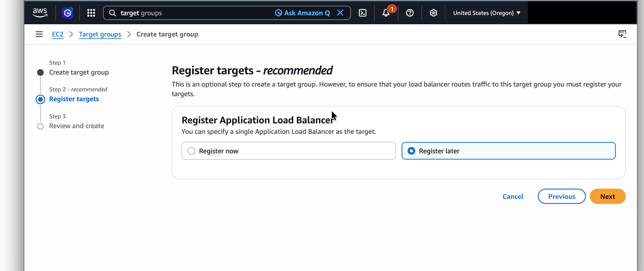Open the Amazon Q assistant icon
This screenshot has height=271, width=644.
pos(67,13)
